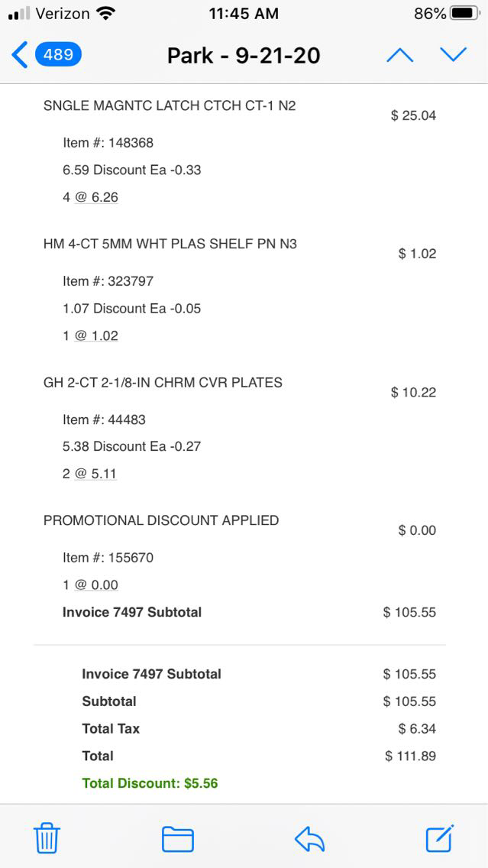Viewport: 488px width, 868px height.
Task: Tap the underlined "@ 5.11" link
Action: pyautogui.click(x=95, y=474)
